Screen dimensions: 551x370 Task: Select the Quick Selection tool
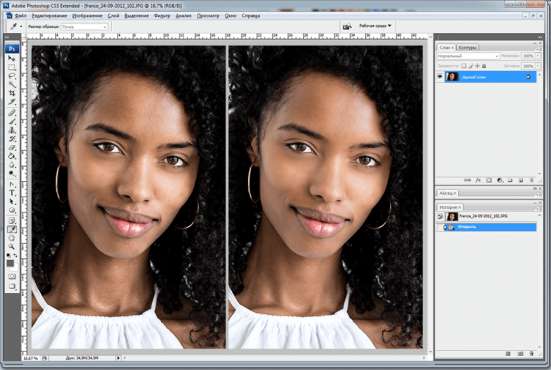(x=12, y=84)
